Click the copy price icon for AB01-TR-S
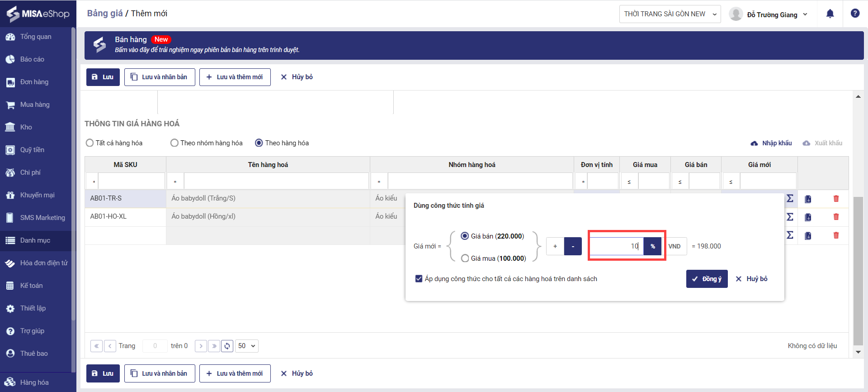The image size is (868, 392). tap(808, 199)
